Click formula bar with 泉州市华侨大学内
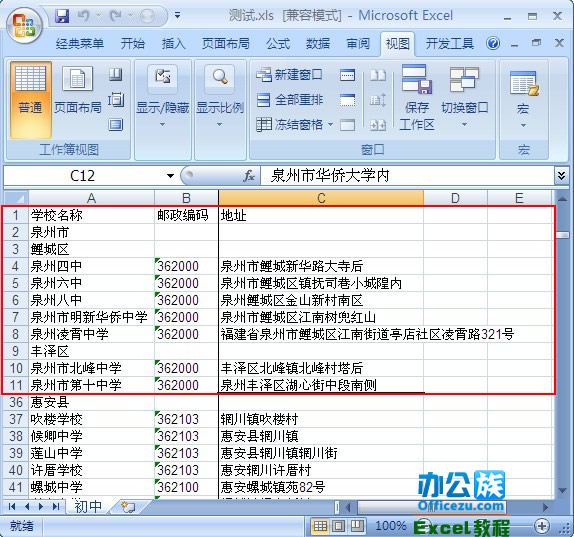 (407, 176)
